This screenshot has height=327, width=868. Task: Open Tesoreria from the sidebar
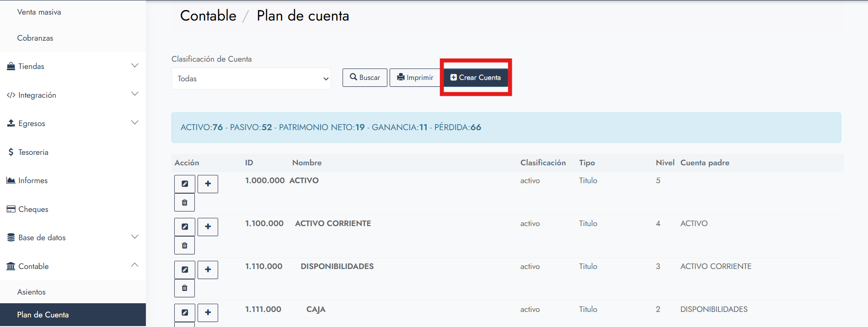coord(33,152)
